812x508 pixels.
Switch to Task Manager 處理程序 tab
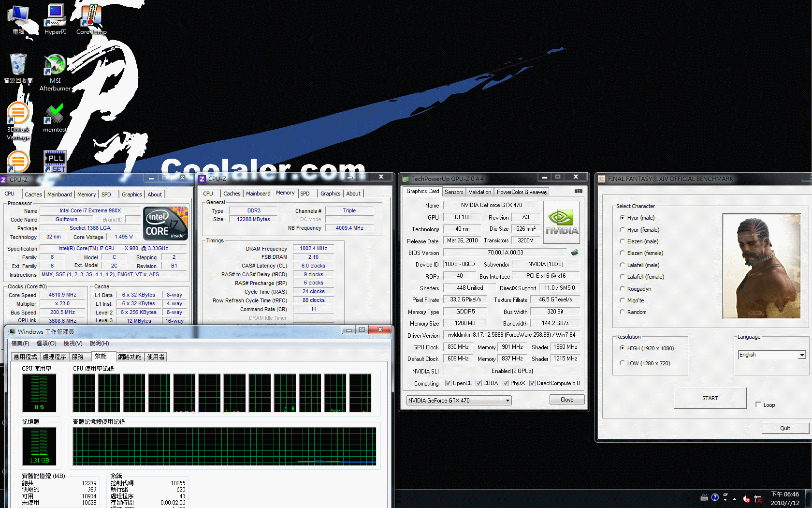pyautogui.click(x=54, y=357)
